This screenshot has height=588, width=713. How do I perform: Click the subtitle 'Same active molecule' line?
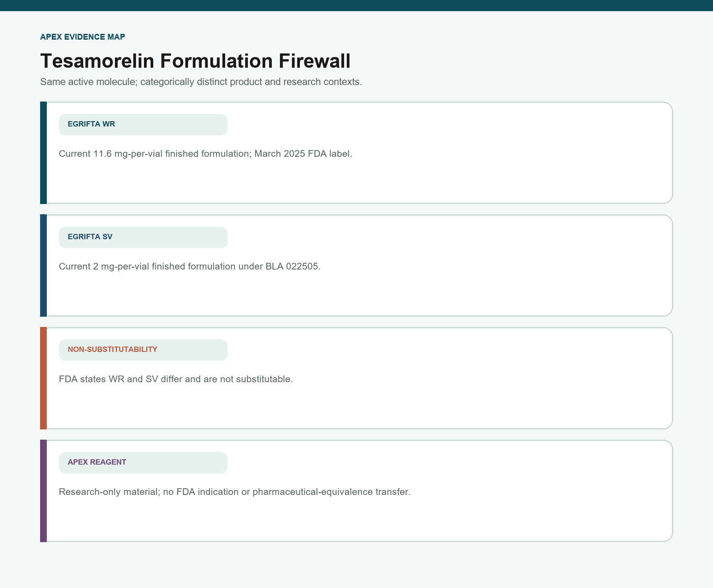point(201,82)
